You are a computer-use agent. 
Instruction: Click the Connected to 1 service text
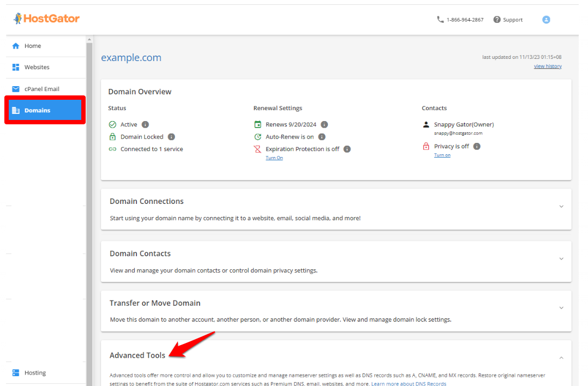[152, 149]
